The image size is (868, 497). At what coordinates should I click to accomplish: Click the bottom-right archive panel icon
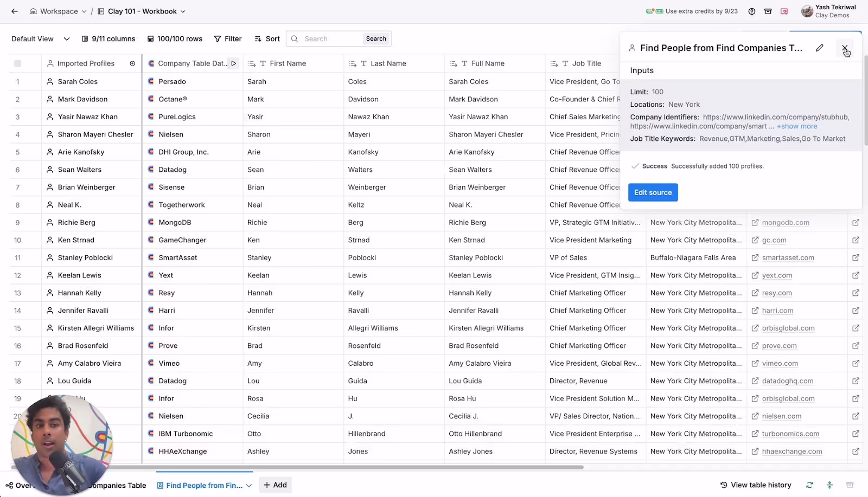point(850,485)
